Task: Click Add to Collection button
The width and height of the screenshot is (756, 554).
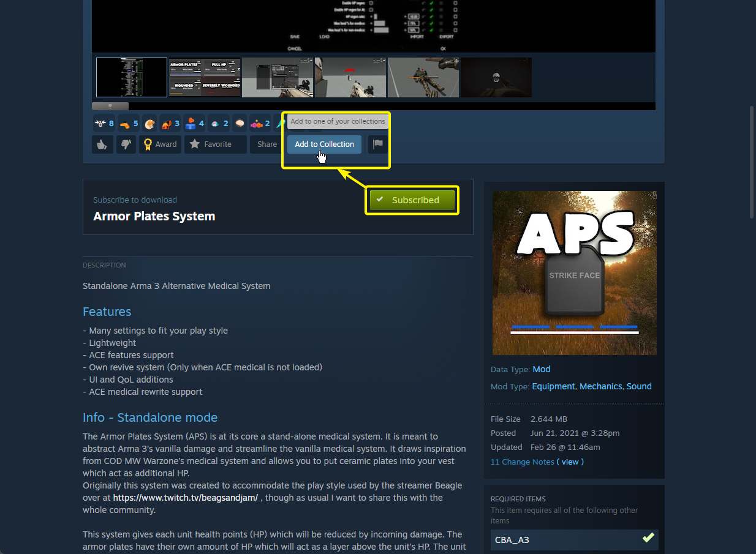Action: [324, 144]
